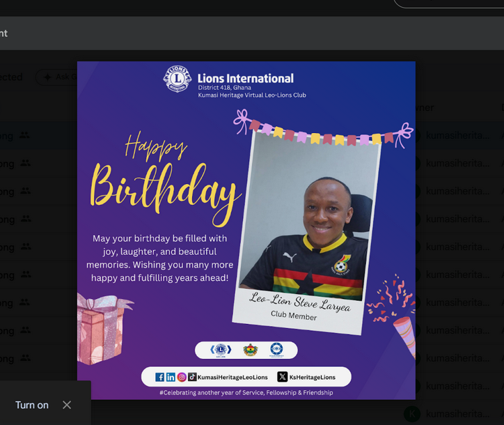Click the Lions International emblem at top

[x=178, y=79]
